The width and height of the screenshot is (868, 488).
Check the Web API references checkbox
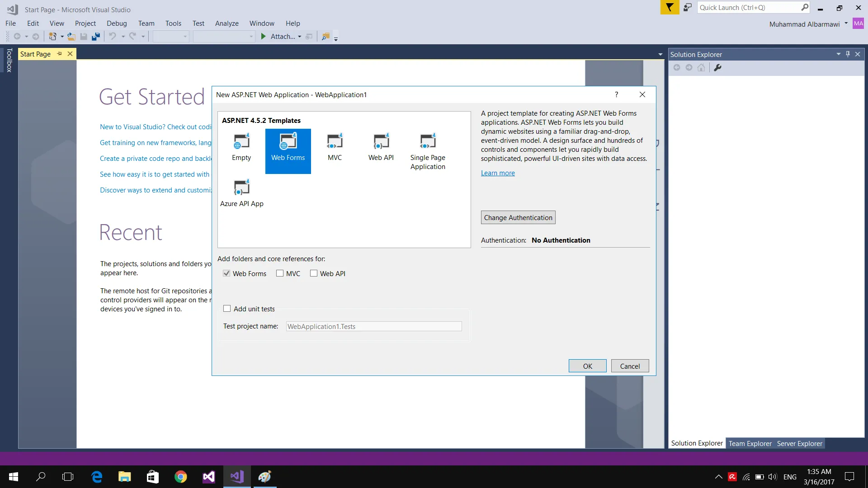(314, 273)
